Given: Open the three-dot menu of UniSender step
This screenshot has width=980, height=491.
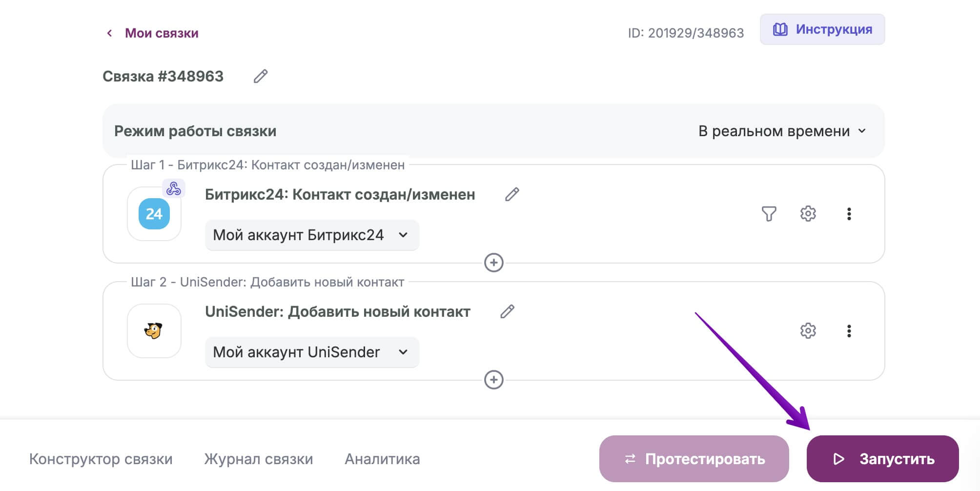Looking at the screenshot, I should point(849,331).
